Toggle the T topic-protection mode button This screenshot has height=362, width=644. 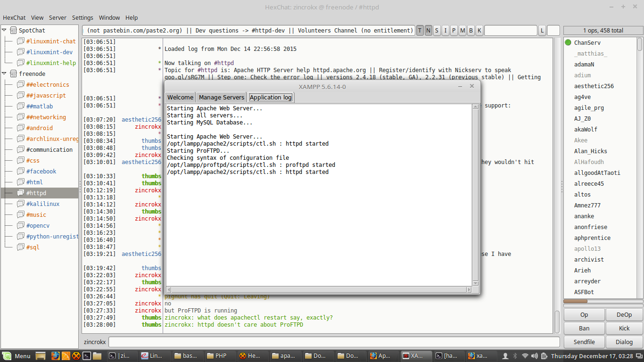420,31
